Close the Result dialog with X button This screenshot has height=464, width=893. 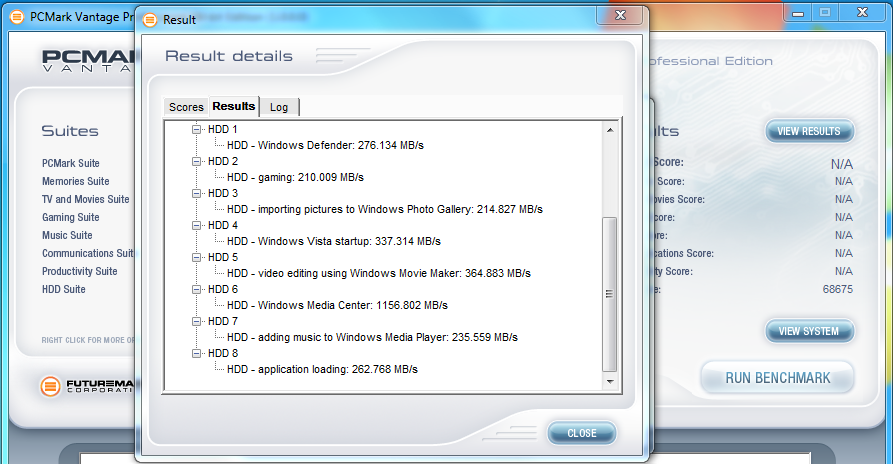point(620,15)
